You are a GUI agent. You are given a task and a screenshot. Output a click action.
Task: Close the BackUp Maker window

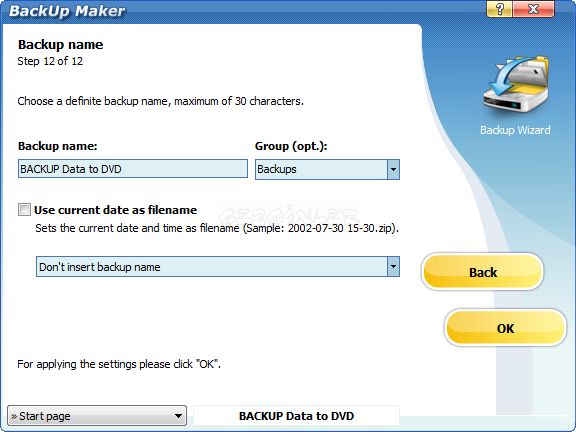coord(533,9)
